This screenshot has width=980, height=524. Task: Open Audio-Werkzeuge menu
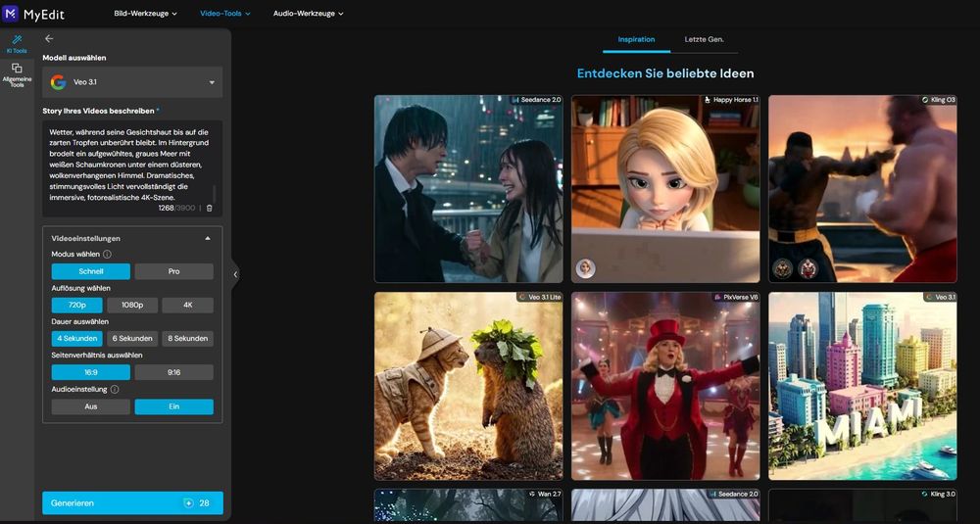tap(308, 13)
